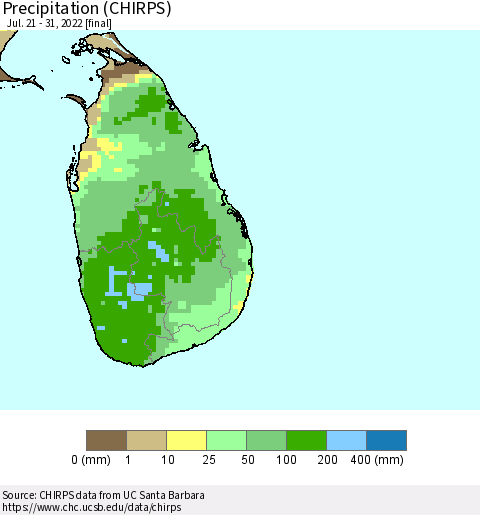This screenshot has width=480, height=515.
Task: Choose the dark green 100-200 mm swatch
Action: click(x=306, y=440)
